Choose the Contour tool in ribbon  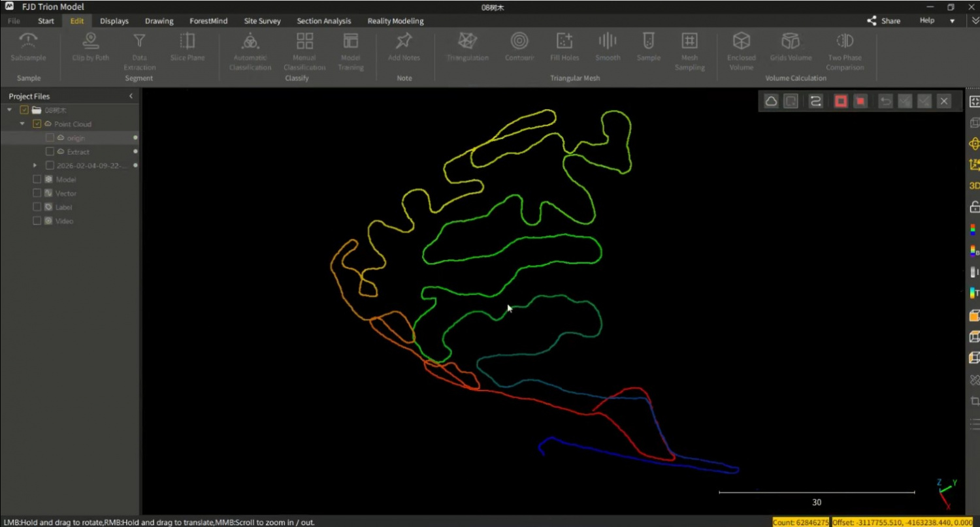coord(519,41)
